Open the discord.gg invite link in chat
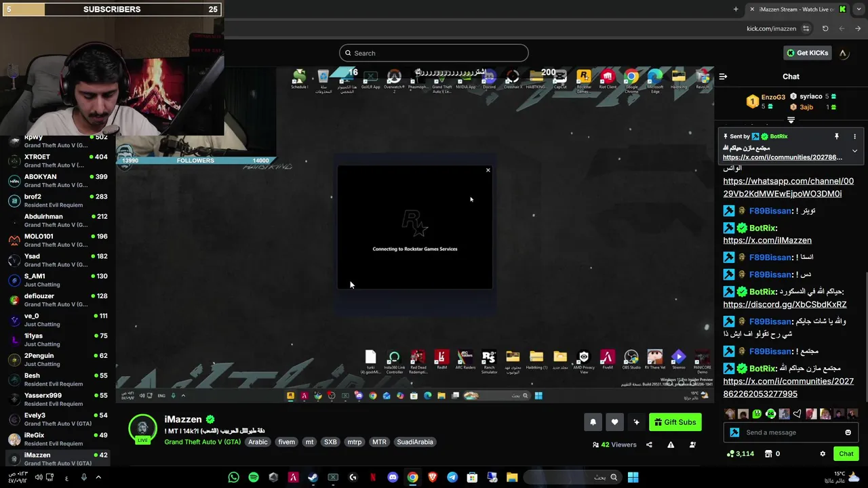This screenshot has height=488, width=868. pos(785,304)
